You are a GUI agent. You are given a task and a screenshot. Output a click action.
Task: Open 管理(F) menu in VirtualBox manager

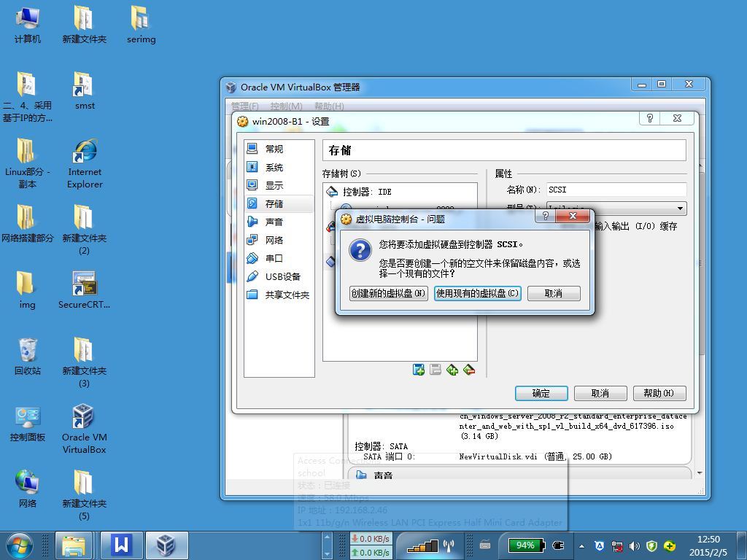245,106
